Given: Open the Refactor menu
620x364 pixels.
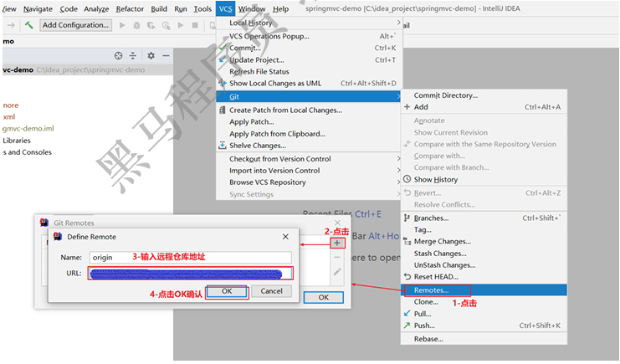Looking at the screenshot, I should point(130,8).
